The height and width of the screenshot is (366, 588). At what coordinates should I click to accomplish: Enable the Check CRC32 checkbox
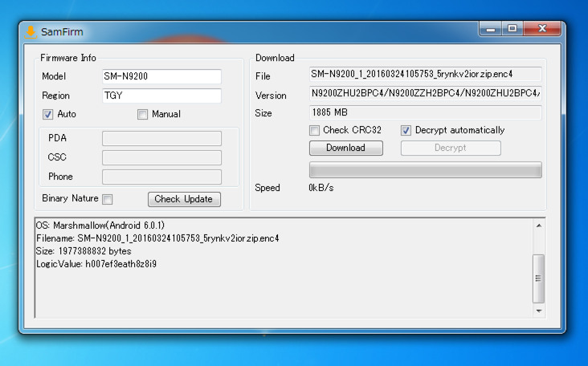pyautogui.click(x=315, y=130)
